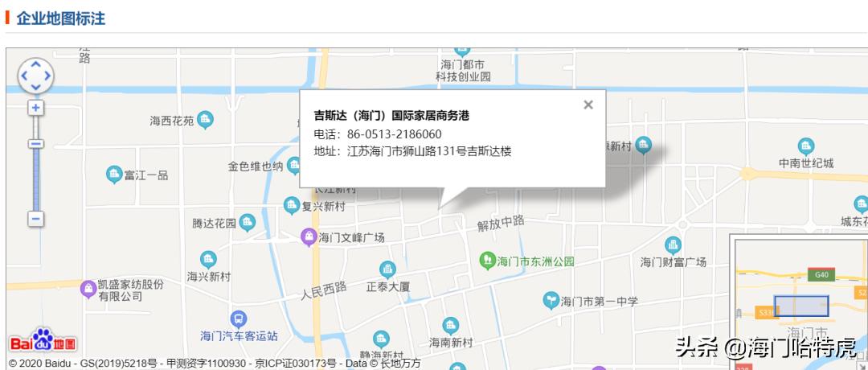868x370 pixels.
Task: Click the G40 highway sign in overview map
Action: click(821, 274)
